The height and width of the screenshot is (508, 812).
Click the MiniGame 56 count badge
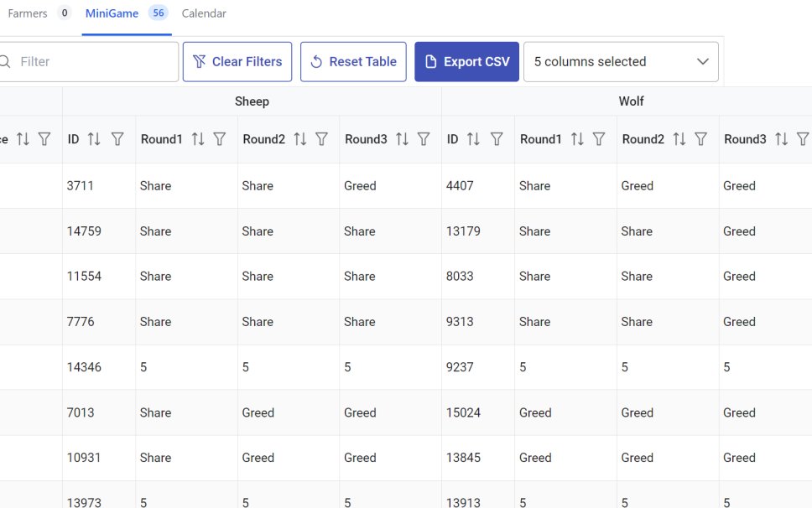tap(159, 13)
